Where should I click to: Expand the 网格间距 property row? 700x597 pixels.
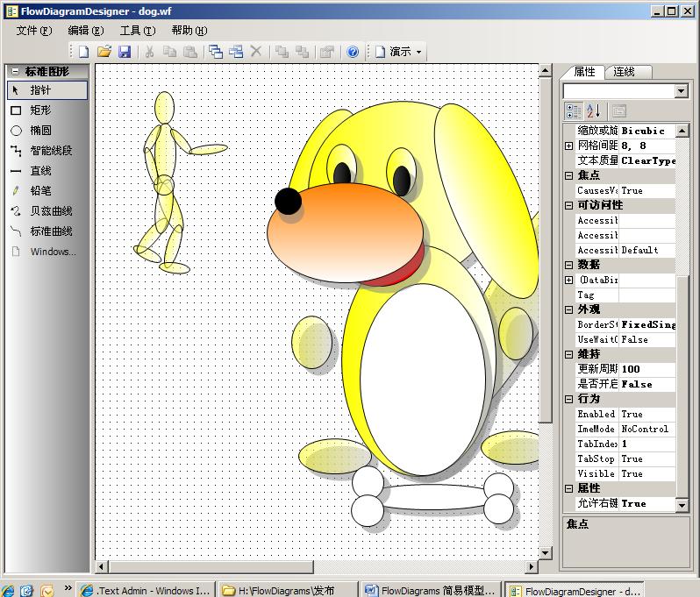pyautogui.click(x=569, y=146)
